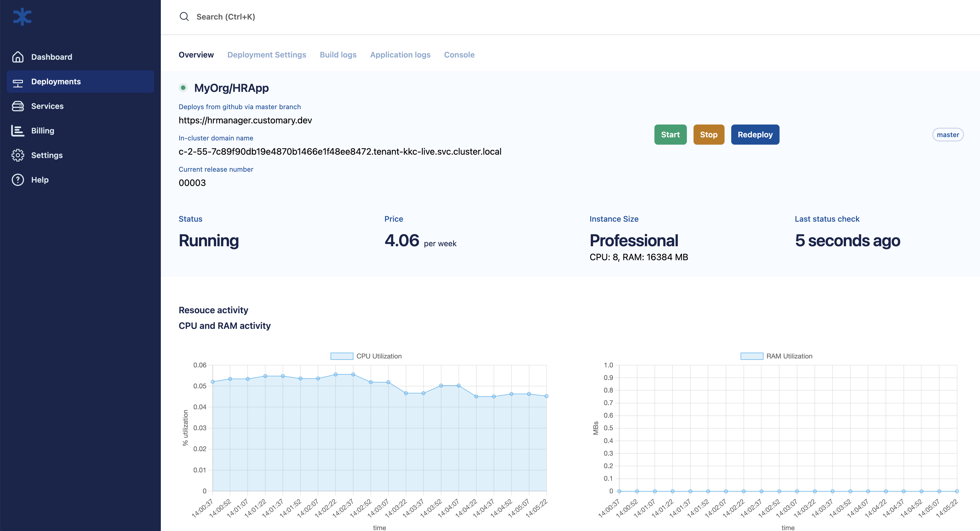Click the Billing chart icon
Image resolution: width=980 pixels, height=531 pixels.
pyautogui.click(x=18, y=130)
